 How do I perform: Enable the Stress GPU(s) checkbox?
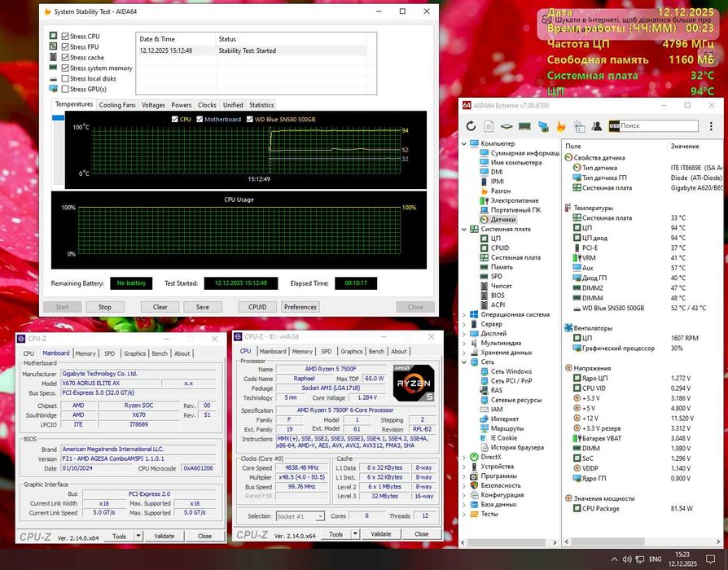(65, 89)
